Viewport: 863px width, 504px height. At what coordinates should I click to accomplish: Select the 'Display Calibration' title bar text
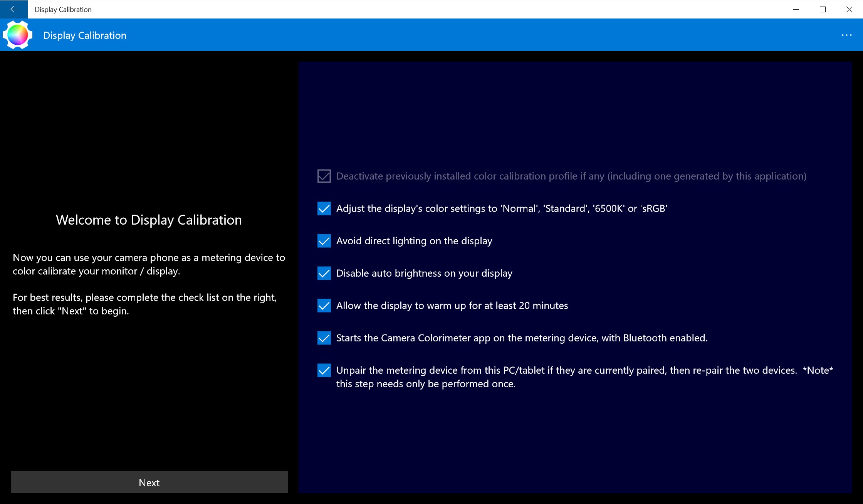[x=63, y=9]
